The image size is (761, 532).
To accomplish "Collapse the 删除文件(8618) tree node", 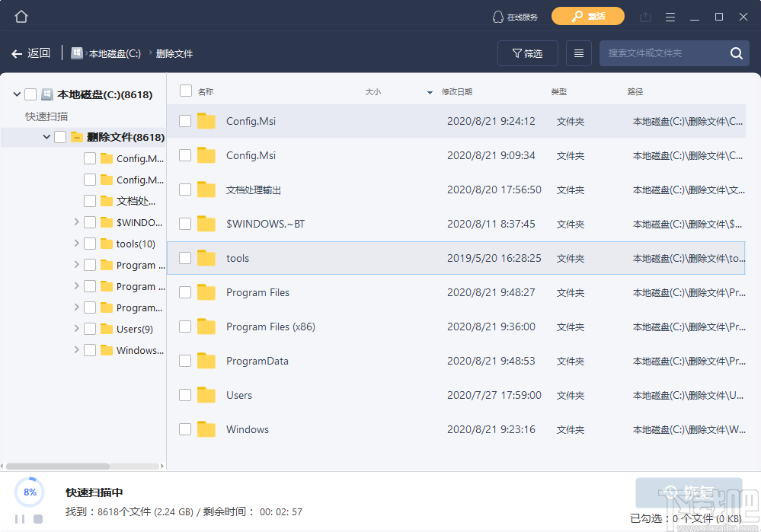I will coord(46,137).
